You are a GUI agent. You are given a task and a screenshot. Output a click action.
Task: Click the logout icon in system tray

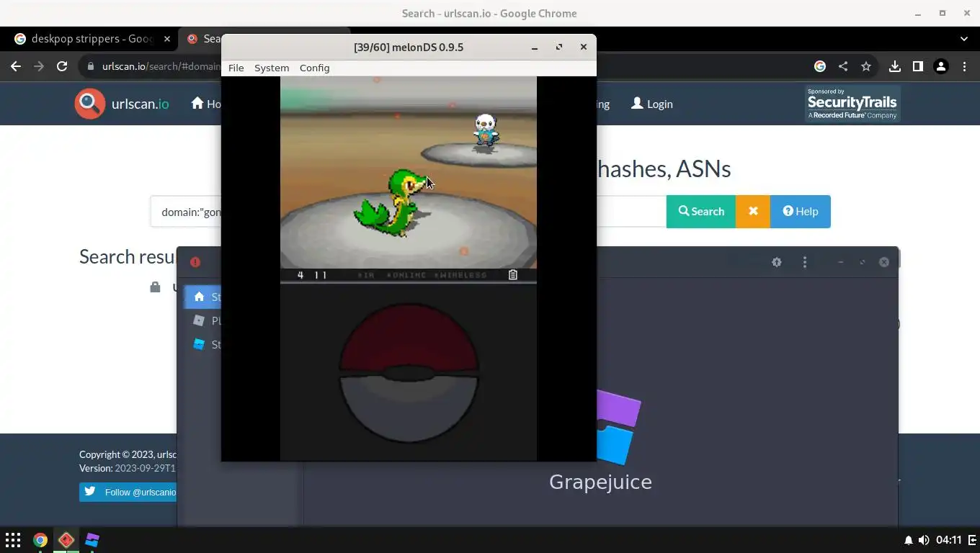click(x=972, y=540)
